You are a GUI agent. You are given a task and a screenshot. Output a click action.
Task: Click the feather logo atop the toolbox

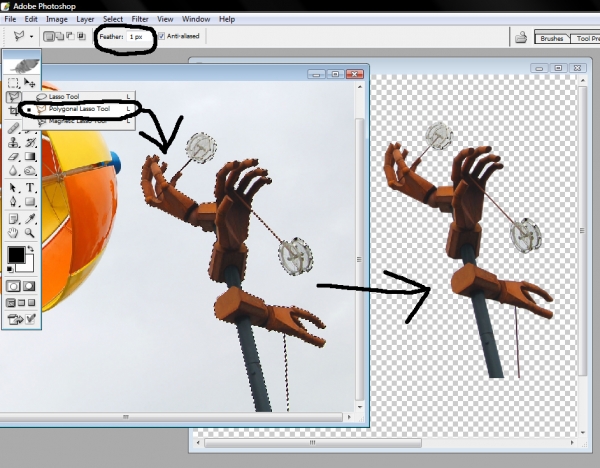(x=22, y=65)
